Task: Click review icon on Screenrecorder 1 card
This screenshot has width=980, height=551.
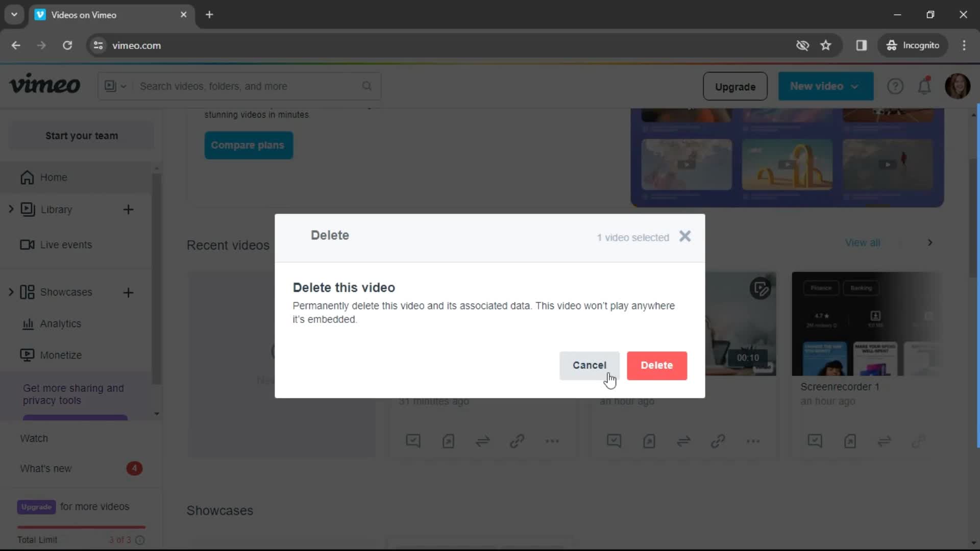Action: tap(815, 441)
